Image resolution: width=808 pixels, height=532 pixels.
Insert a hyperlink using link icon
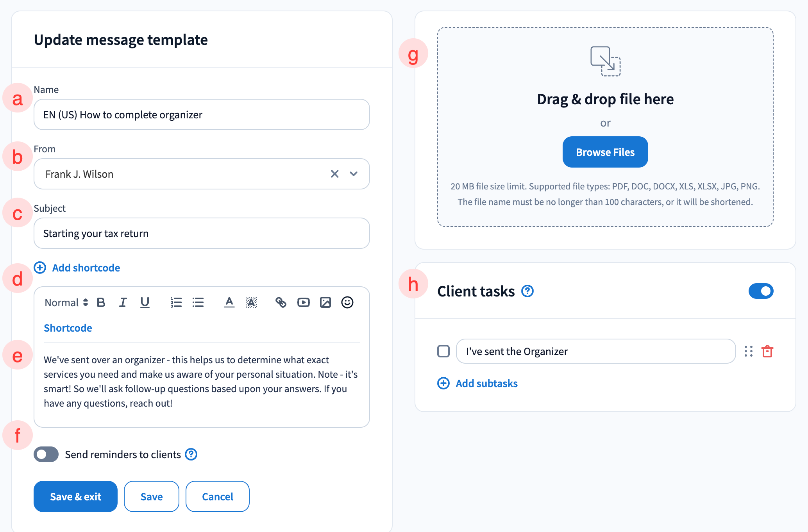point(281,302)
